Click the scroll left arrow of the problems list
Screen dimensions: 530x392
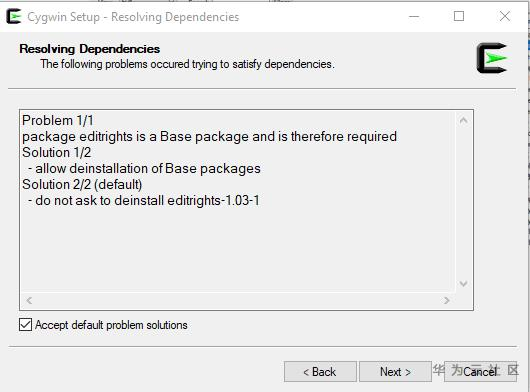(x=29, y=300)
